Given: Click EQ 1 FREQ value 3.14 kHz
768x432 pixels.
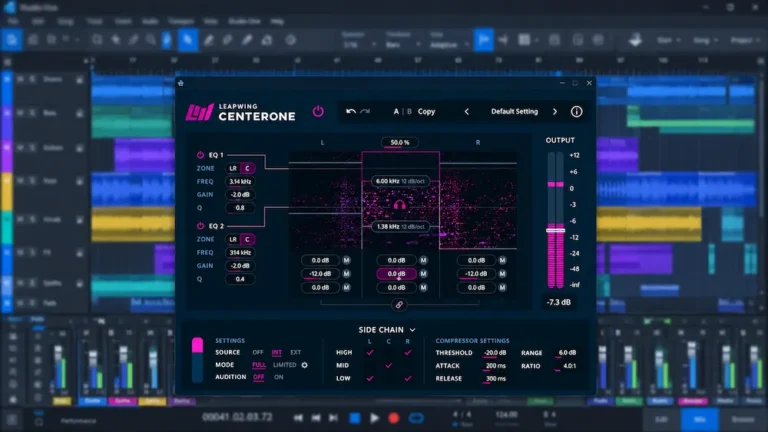Looking at the screenshot, I should coord(240,181).
